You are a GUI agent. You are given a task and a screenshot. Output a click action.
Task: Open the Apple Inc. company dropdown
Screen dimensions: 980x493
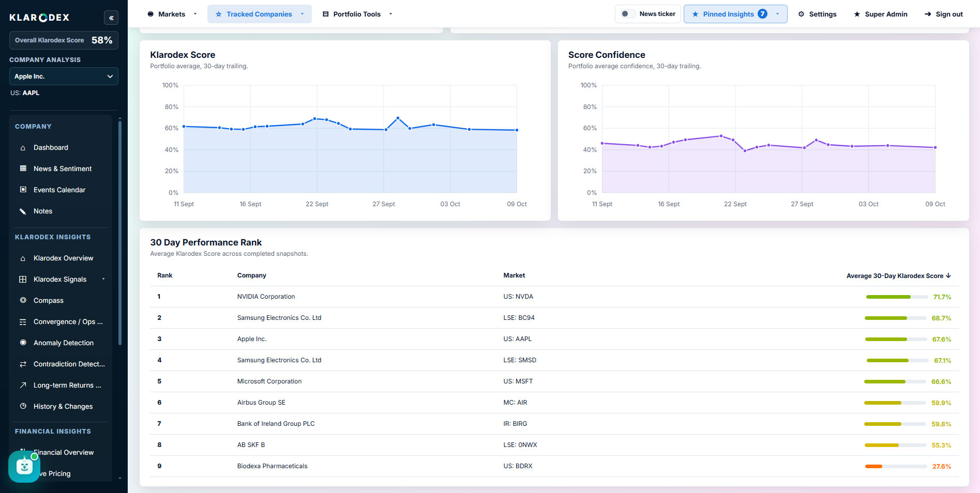[x=64, y=76]
